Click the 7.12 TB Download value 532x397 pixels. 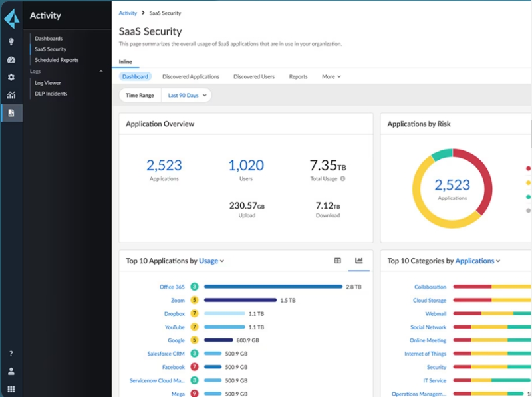point(328,205)
